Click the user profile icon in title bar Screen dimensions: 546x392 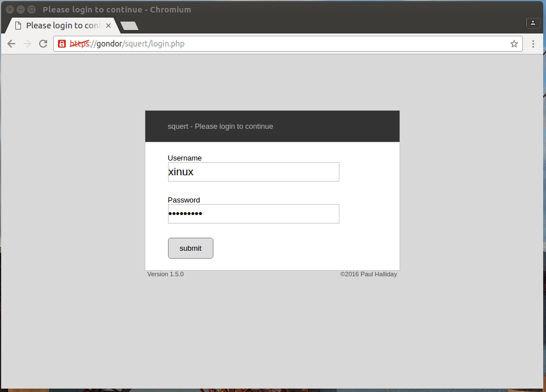[x=532, y=23]
